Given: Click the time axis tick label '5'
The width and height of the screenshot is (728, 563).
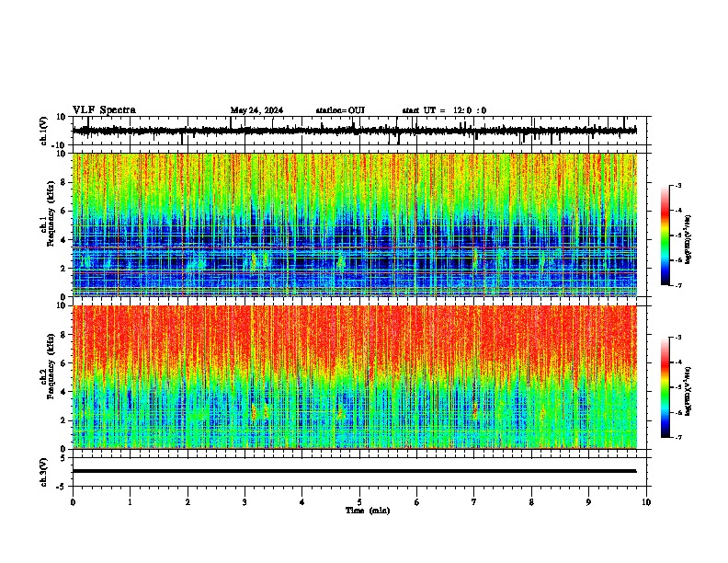Looking at the screenshot, I should pyautogui.click(x=359, y=502).
